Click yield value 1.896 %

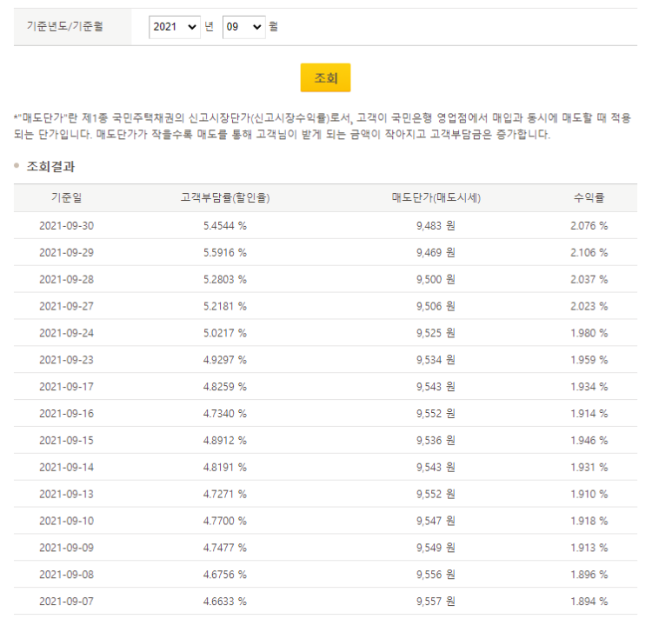point(589,575)
